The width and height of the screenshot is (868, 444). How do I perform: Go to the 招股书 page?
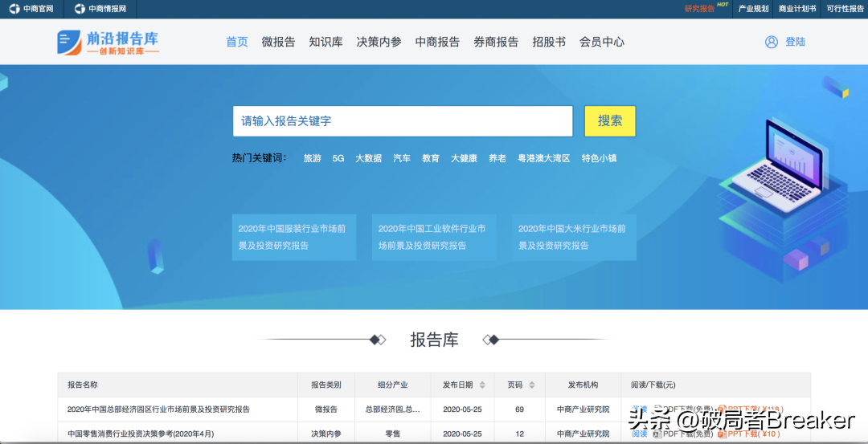tap(549, 42)
